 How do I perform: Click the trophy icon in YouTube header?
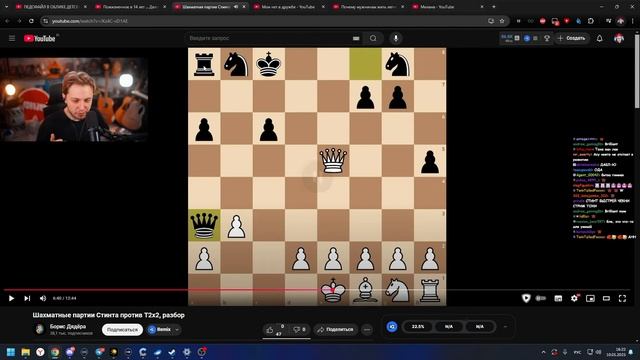tap(547, 38)
